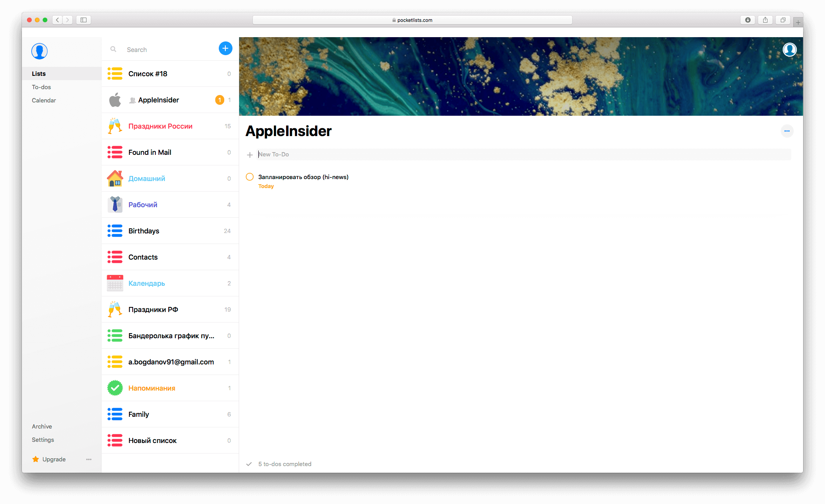This screenshot has height=504, width=825.
Task: Go forward with Safari forward arrow
Action: tap(67, 20)
